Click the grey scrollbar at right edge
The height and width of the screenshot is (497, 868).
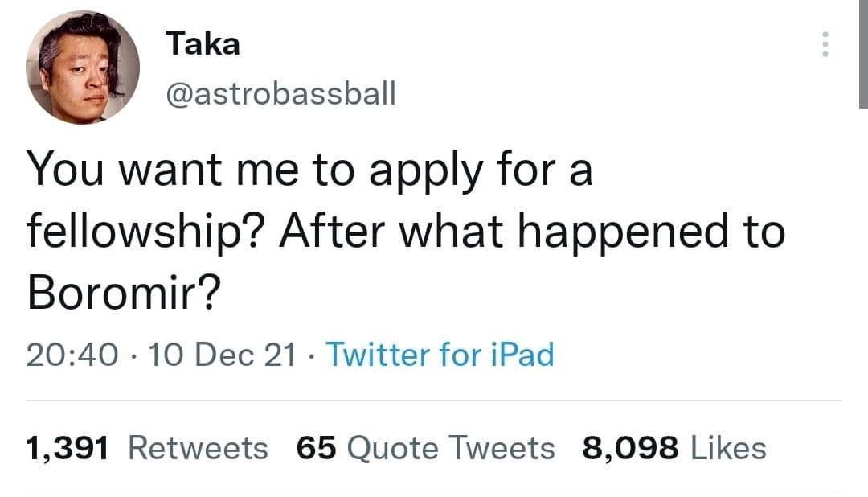[x=862, y=53]
